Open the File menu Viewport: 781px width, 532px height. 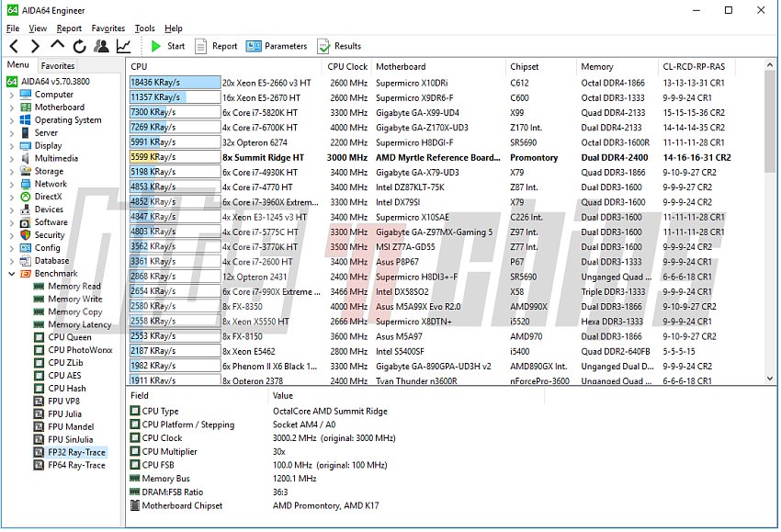pos(13,28)
